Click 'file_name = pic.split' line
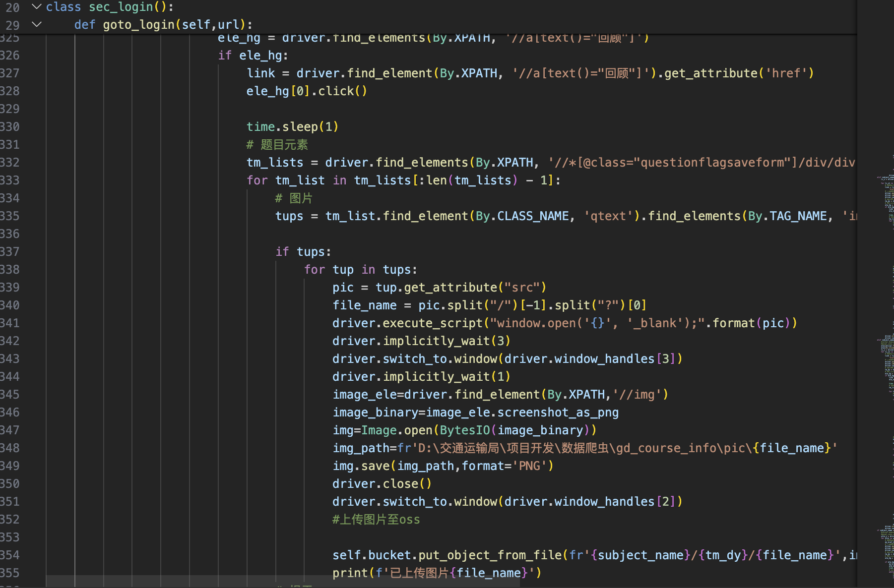Image resolution: width=894 pixels, height=588 pixels. 489,305
